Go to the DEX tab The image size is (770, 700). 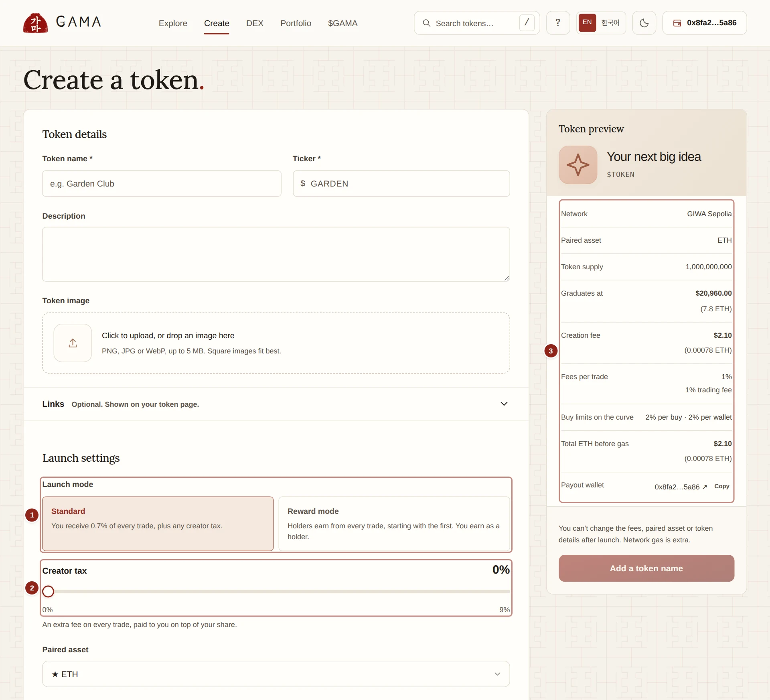tap(255, 23)
